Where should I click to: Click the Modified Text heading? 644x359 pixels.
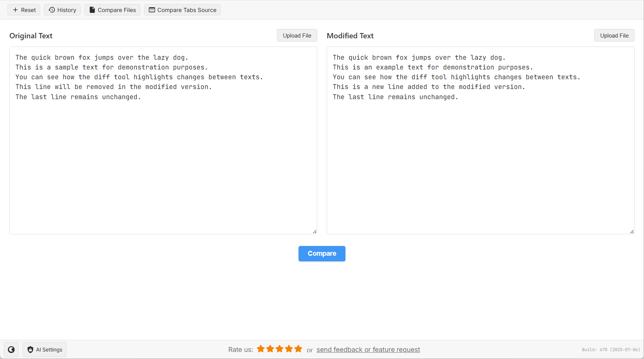[x=350, y=36]
